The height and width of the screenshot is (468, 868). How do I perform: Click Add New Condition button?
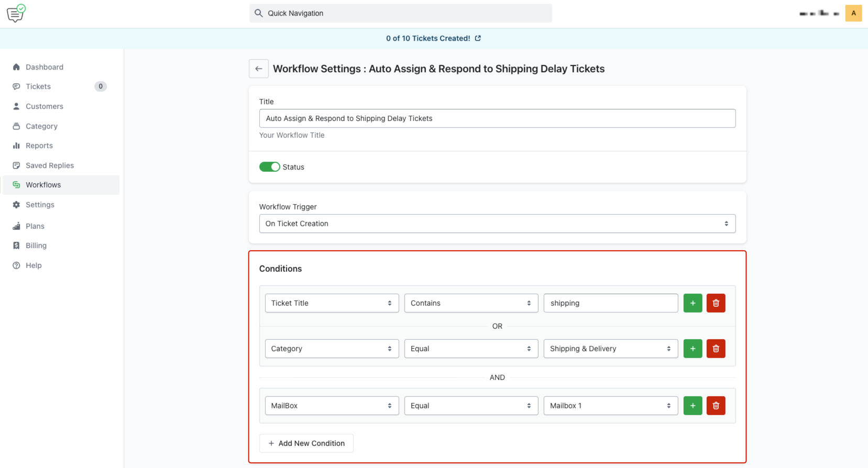306,443
